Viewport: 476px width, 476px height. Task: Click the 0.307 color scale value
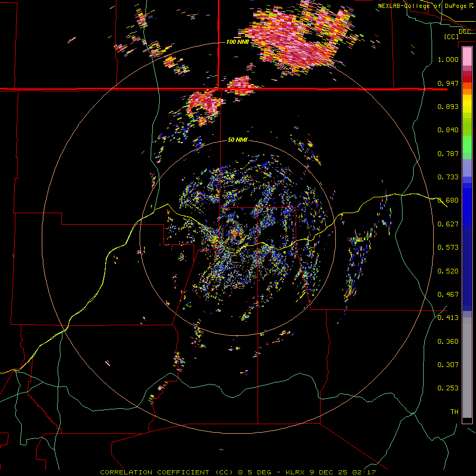tap(448, 365)
